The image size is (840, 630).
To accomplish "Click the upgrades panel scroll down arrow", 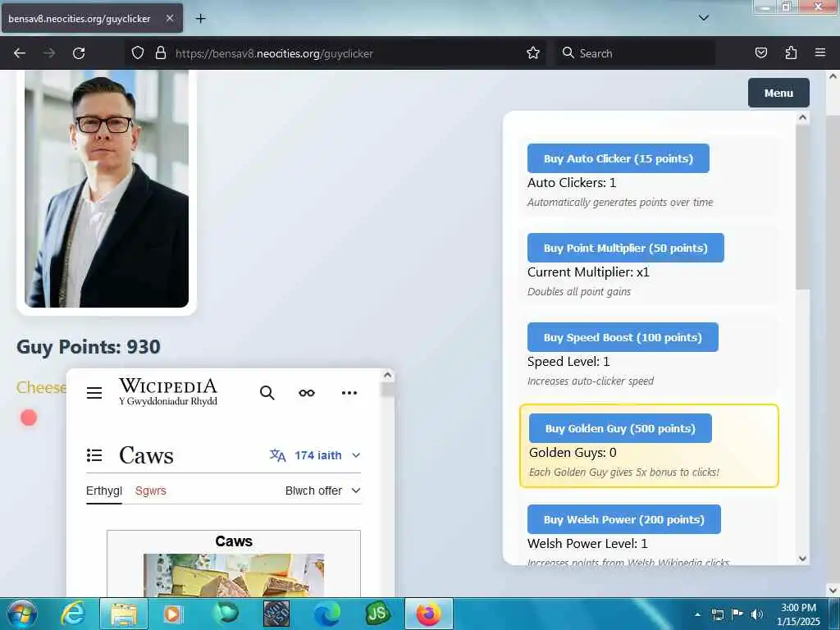I will tap(802, 558).
